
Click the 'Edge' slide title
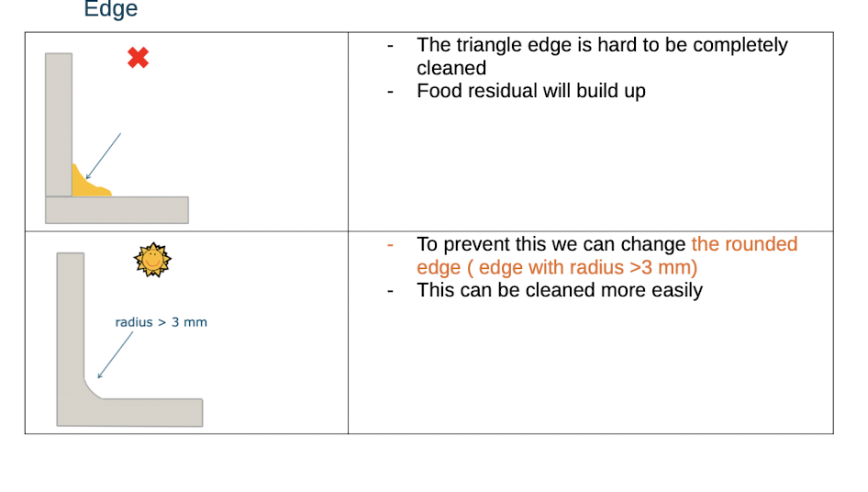coord(111,9)
